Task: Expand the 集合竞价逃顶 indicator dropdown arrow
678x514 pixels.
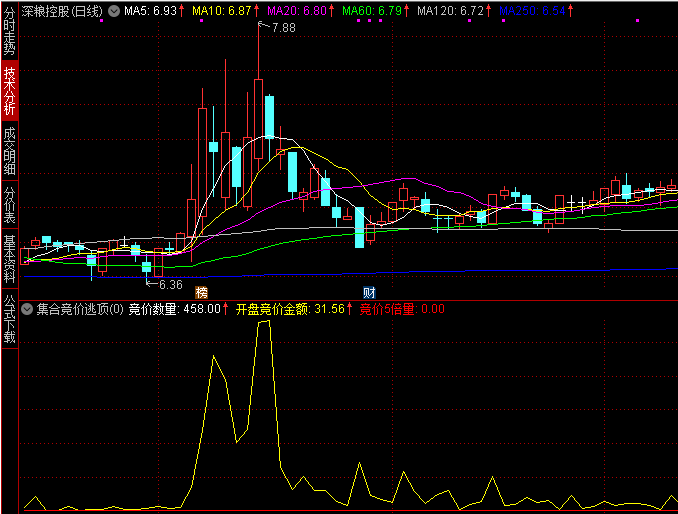Action: pyautogui.click(x=27, y=309)
